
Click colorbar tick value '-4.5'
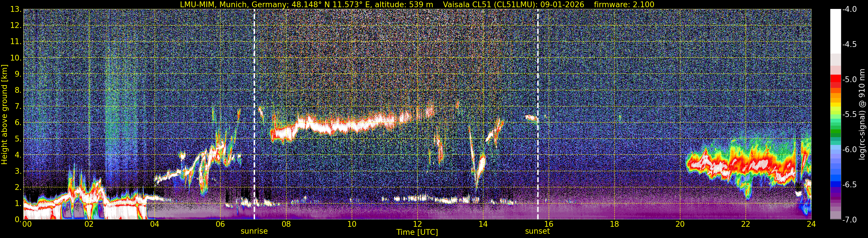(x=850, y=44)
